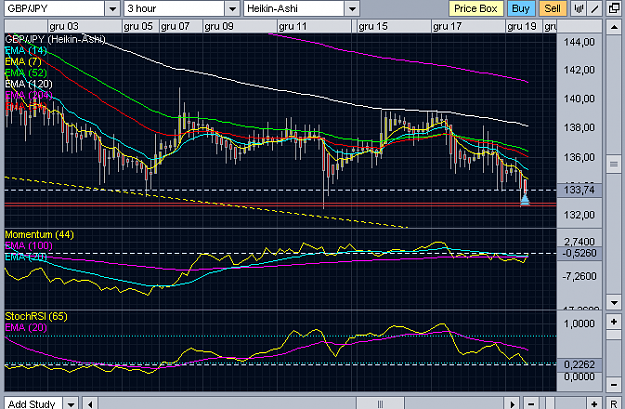625x409 pixels.
Task: Click the StochRSI (65) study label
Action: (36, 317)
